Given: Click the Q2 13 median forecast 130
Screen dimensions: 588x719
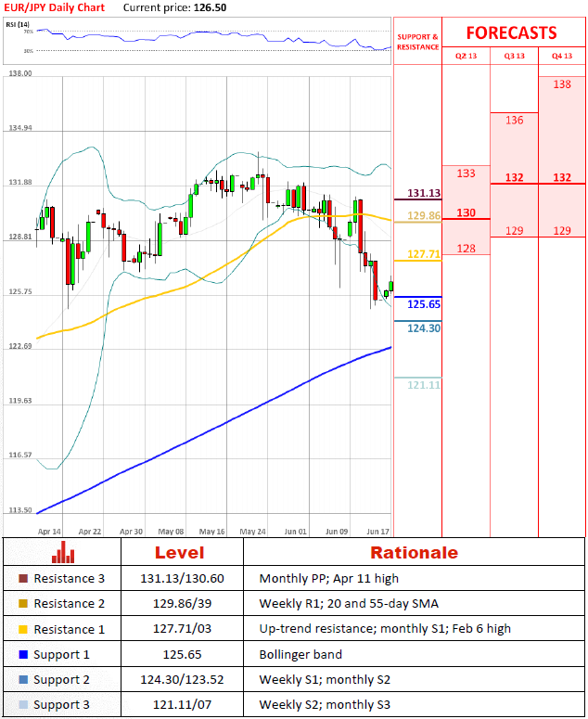Looking at the screenshot, I should (x=467, y=212).
